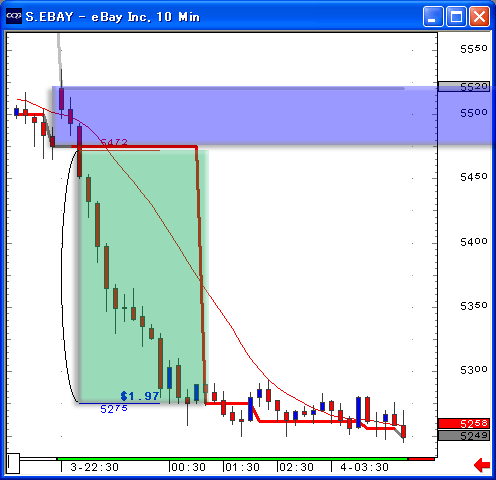Close the S.EBAY chart window

click(x=479, y=16)
